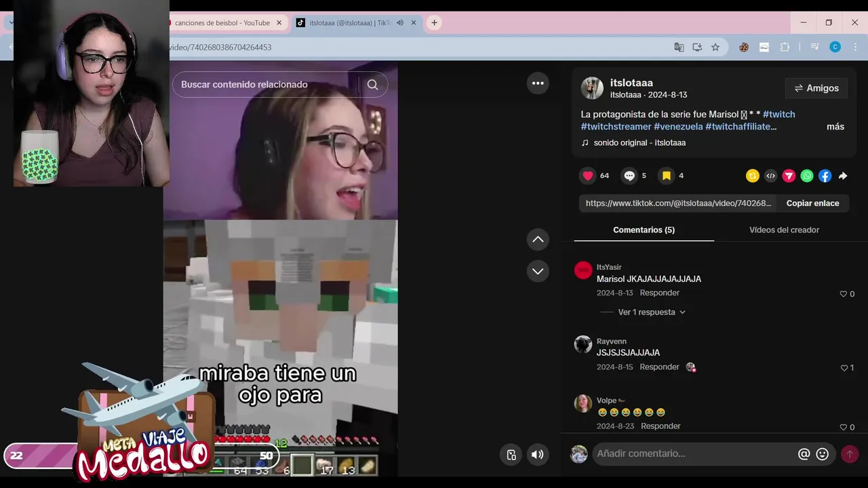
Task: Insert a mention with the @ icon
Action: [804, 454]
